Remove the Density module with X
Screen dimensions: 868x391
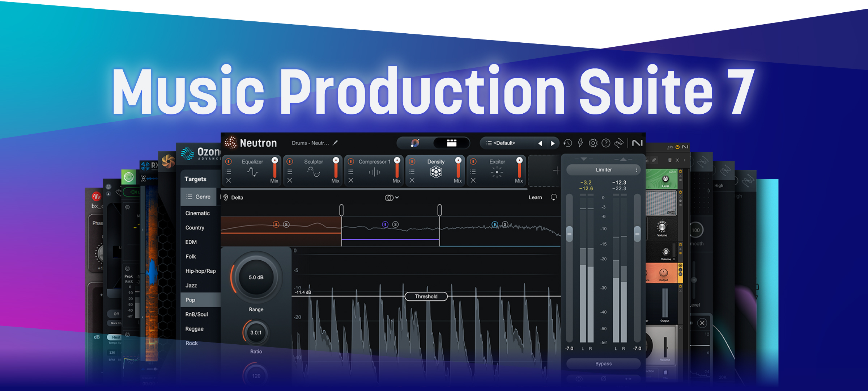412,180
